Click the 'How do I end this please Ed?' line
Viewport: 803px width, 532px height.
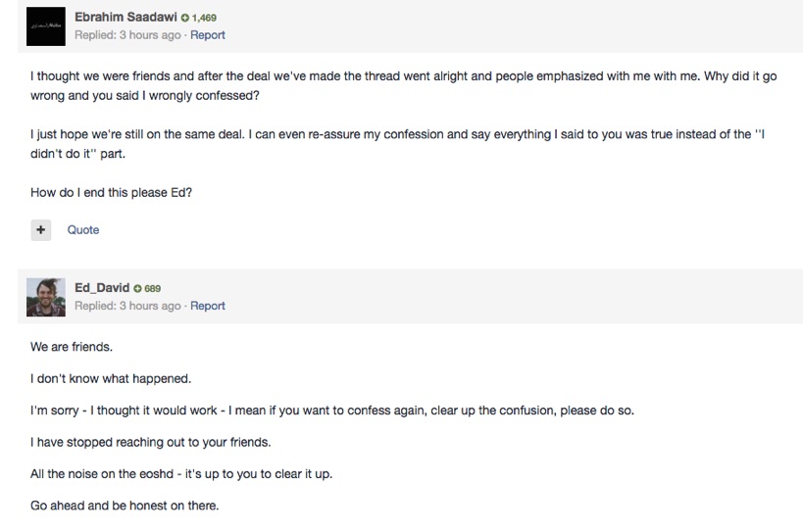[x=111, y=192]
